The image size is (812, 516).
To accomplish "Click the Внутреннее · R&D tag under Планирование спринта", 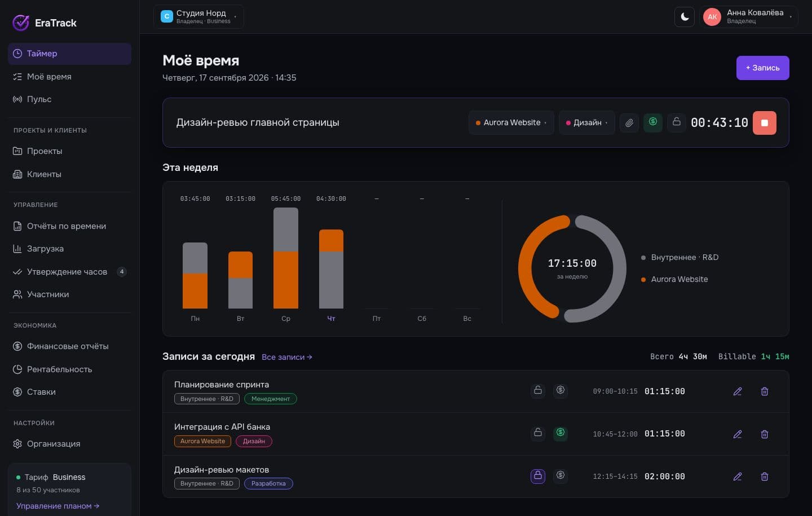I will (x=207, y=399).
